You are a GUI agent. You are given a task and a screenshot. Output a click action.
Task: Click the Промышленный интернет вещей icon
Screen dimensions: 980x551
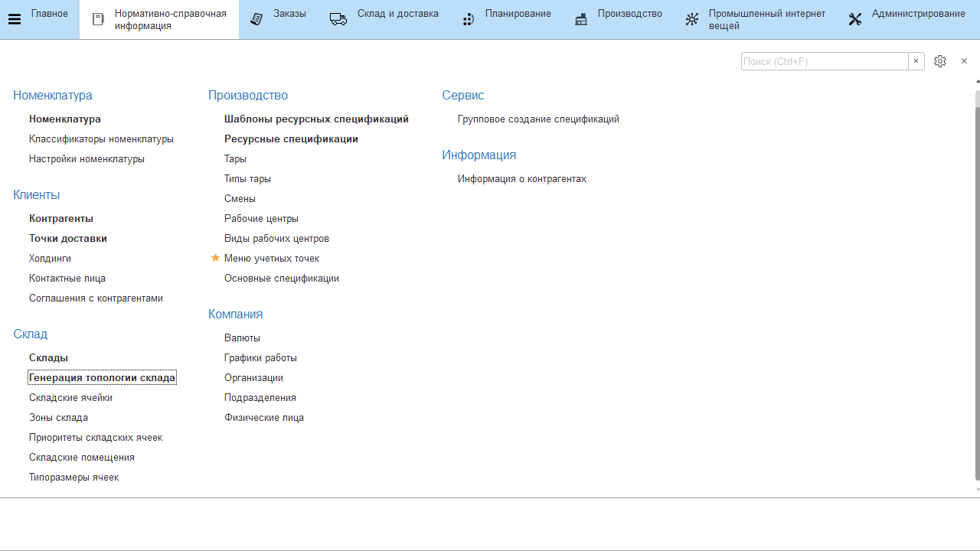692,19
